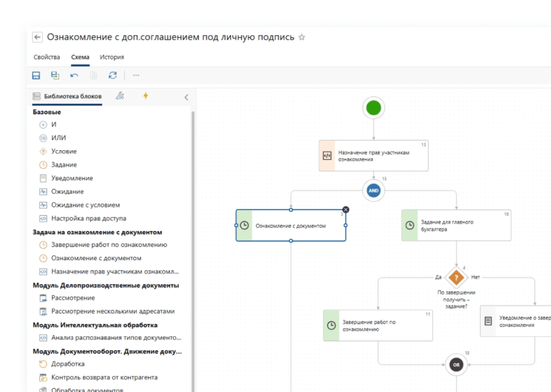
Task: Open the lightning bolt panel tab
Action: (x=145, y=96)
